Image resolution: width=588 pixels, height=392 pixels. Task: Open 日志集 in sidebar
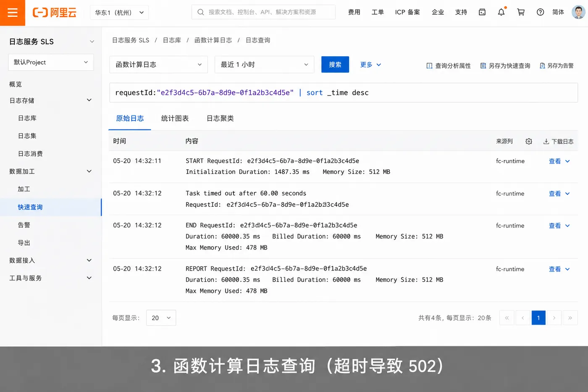(27, 136)
